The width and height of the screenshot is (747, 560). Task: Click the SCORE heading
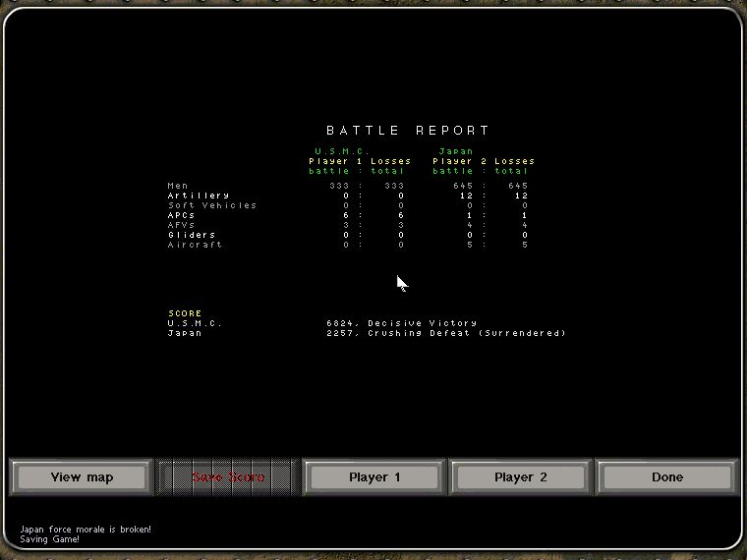tap(185, 313)
